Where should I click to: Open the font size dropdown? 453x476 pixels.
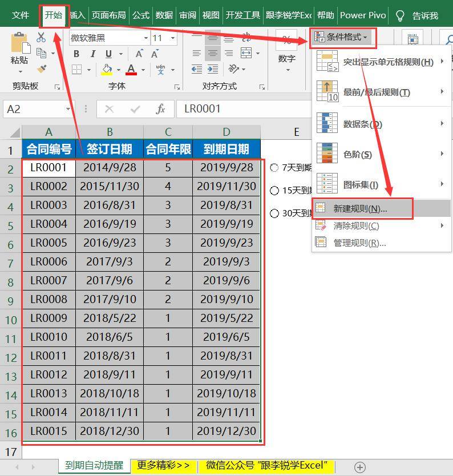[x=173, y=38]
